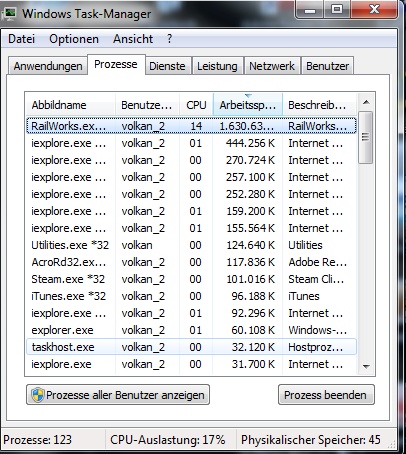
Task: Switch to the Anwendungen tab
Action: pos(48,66)
